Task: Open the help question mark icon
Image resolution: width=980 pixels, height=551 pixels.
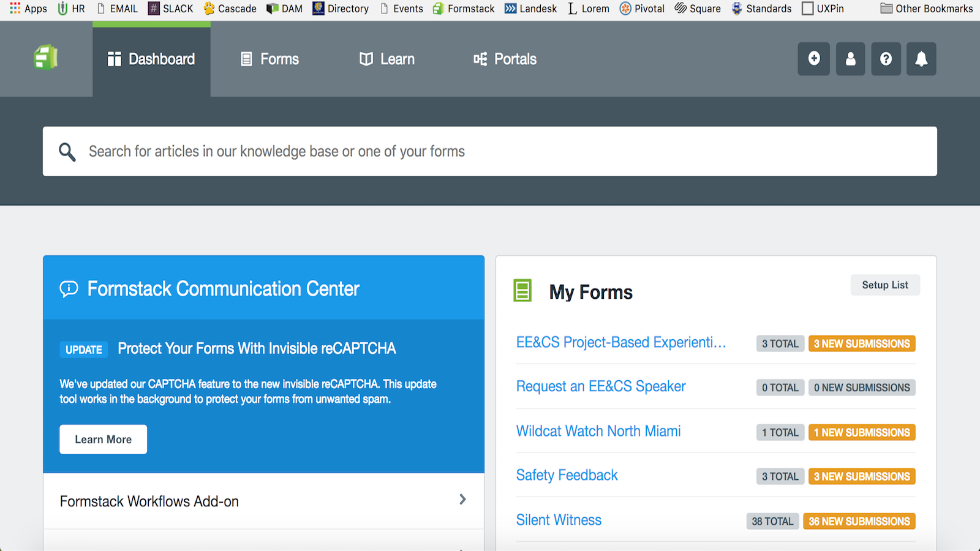Action: (886, 59)
